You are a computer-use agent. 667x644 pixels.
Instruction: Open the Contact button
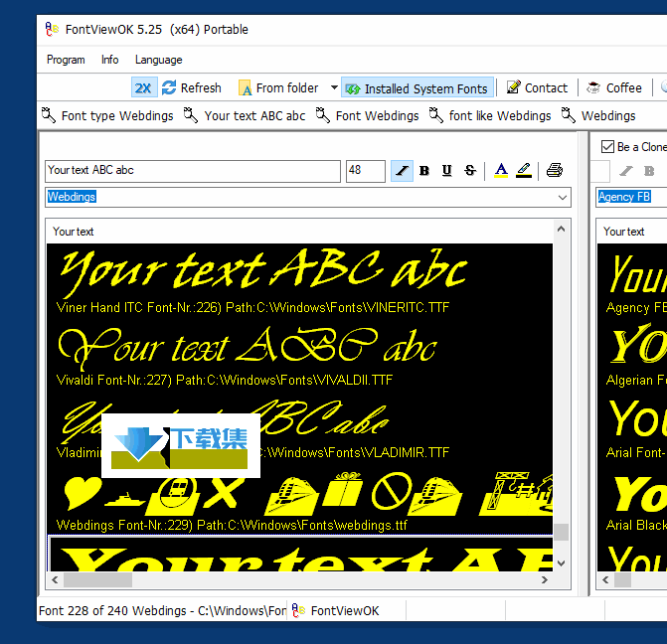click(537, 87)
